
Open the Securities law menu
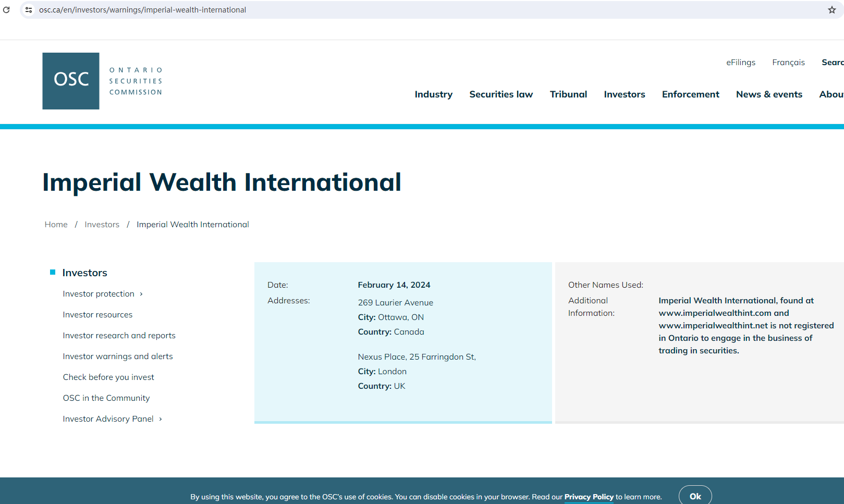pyautogui.click(x=501, y=94)
